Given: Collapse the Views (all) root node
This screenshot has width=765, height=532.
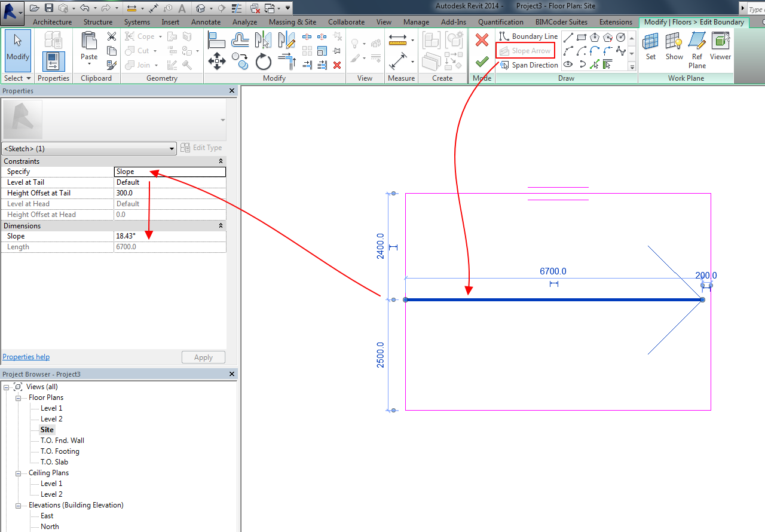Looking at the screenshot, I should click(7, 387).
